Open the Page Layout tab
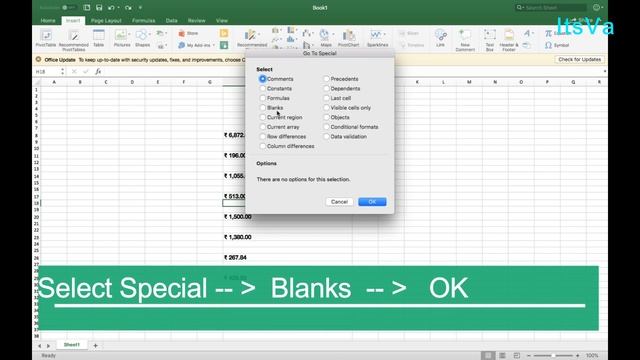The image size is (640, 360). [106, 20]
